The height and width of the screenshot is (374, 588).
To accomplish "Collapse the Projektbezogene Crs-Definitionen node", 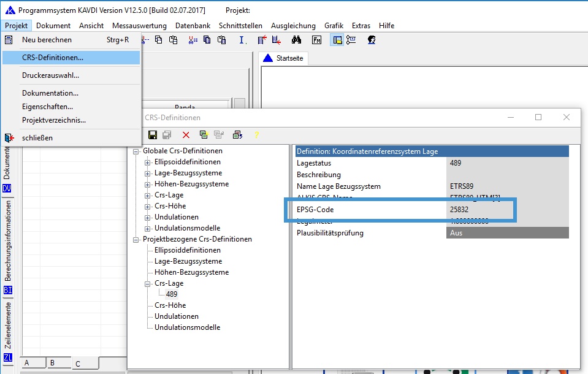I will [x=136, y=240].
